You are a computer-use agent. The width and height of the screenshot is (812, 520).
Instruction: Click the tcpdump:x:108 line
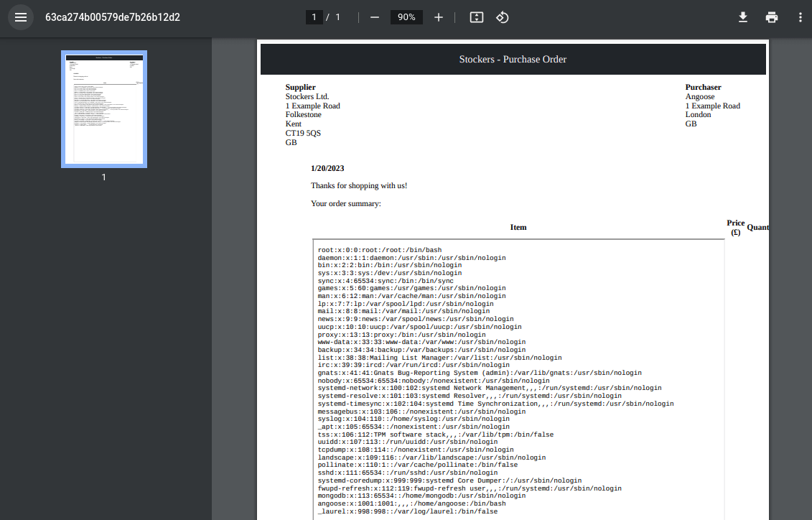416,450
